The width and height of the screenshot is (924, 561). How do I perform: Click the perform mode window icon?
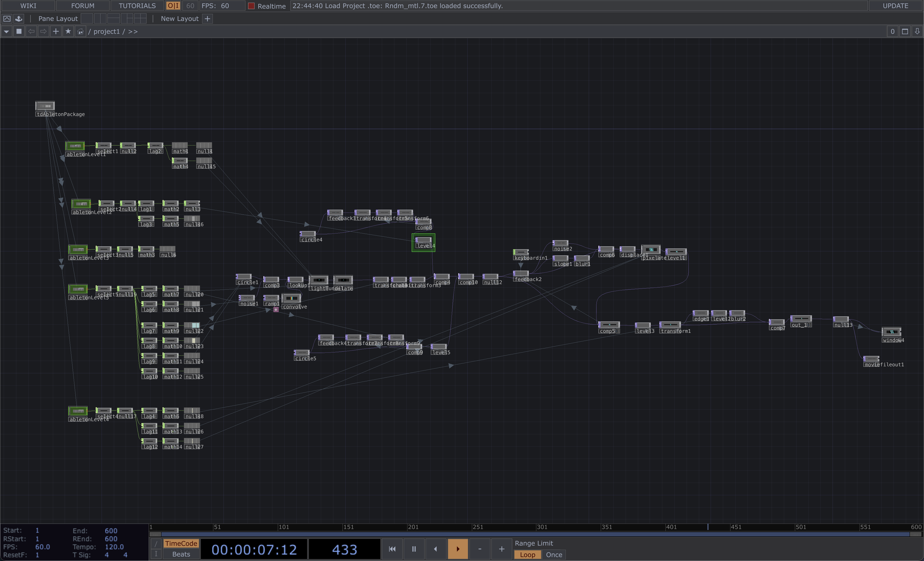click(7, 18)
